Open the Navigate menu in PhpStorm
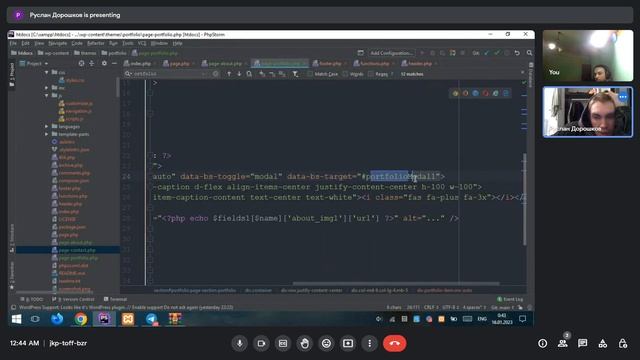640x360 pixels. pos(58,43)
